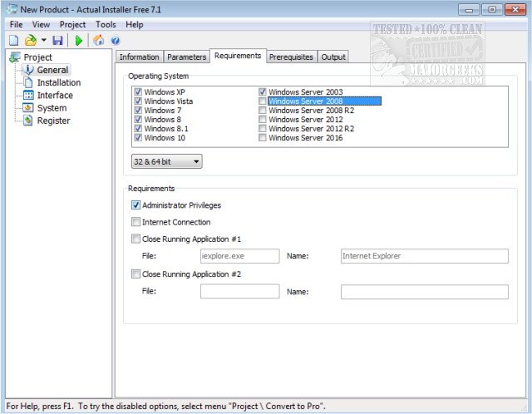This screenshot has height=414, width=532.
Task: Maximize the Actual Installer window
Action: pos(492,10)
